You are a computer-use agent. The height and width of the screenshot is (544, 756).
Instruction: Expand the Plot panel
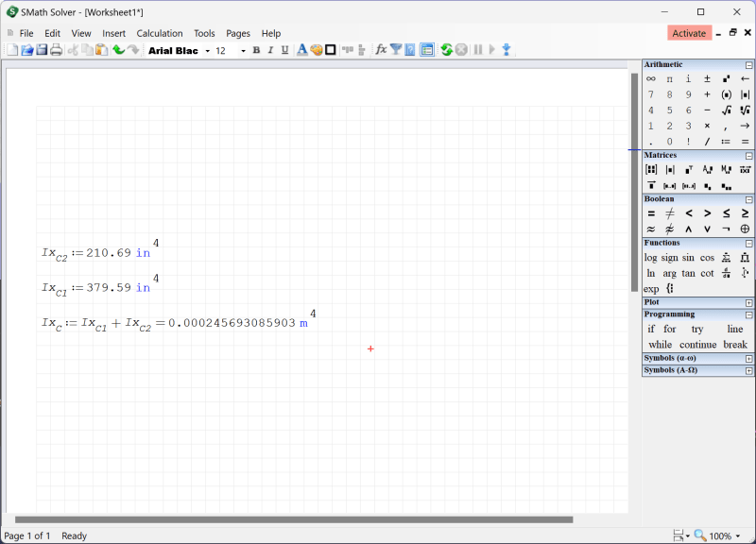[x=748, y=302]
